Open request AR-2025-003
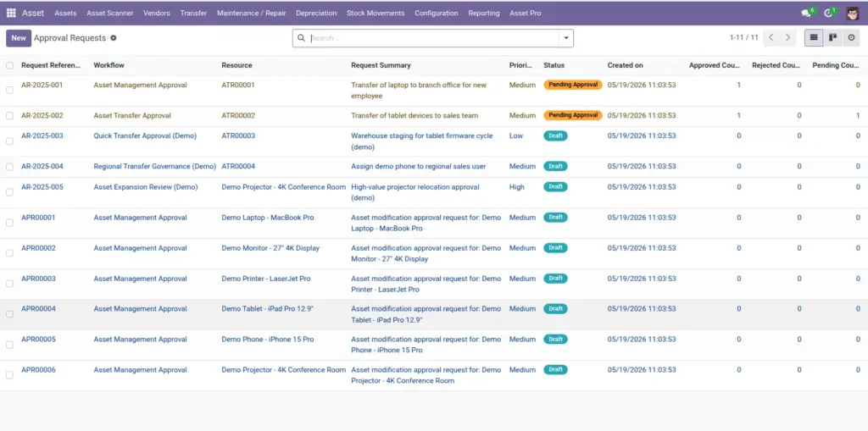The height and width of the screenshot is (431, 868). tap(42, 135)
